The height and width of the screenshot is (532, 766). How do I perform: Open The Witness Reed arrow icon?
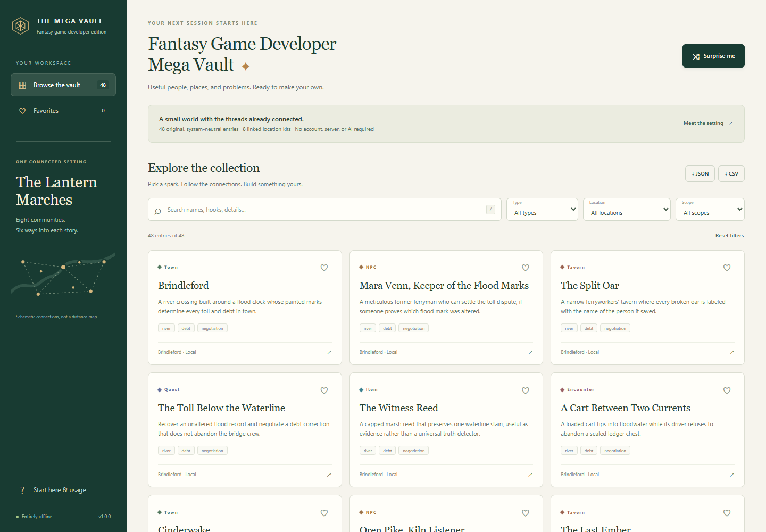tap(530, 475)
